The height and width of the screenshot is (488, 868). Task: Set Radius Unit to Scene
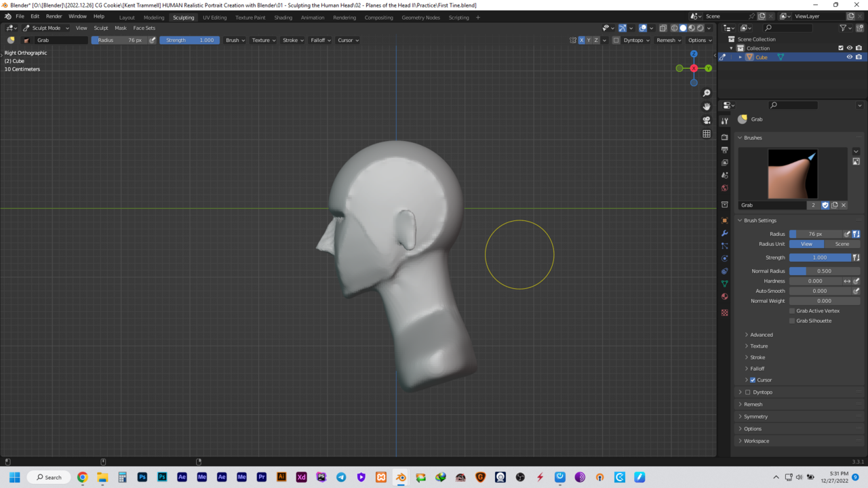(842, 244)
